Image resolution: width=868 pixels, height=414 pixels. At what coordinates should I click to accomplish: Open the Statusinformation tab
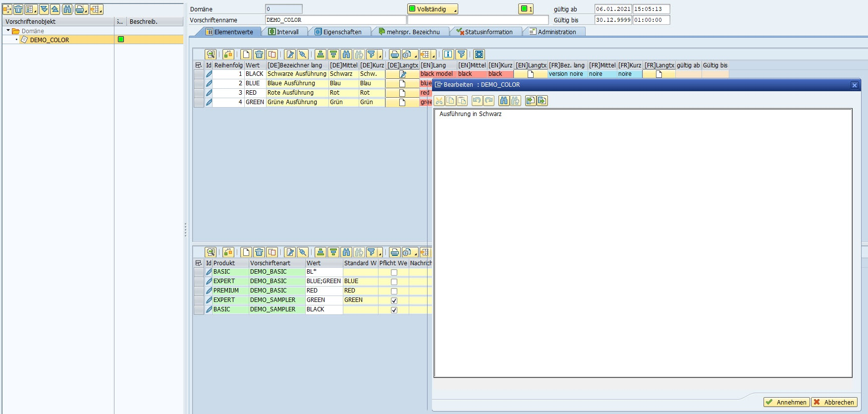(488, 32)
